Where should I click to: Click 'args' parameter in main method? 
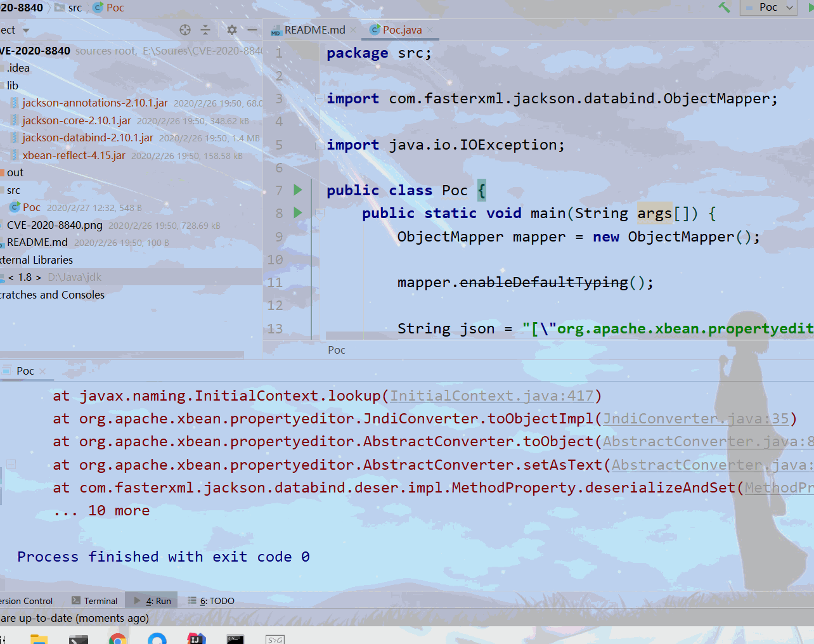654,214
